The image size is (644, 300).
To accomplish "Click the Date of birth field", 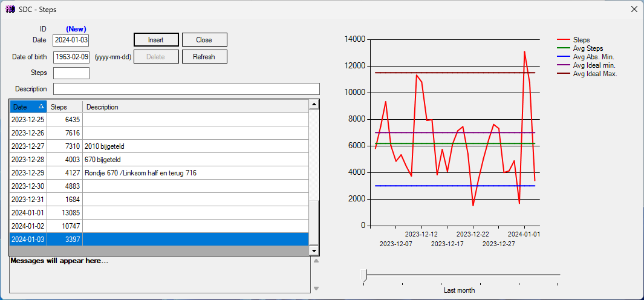I will (71, 57).
